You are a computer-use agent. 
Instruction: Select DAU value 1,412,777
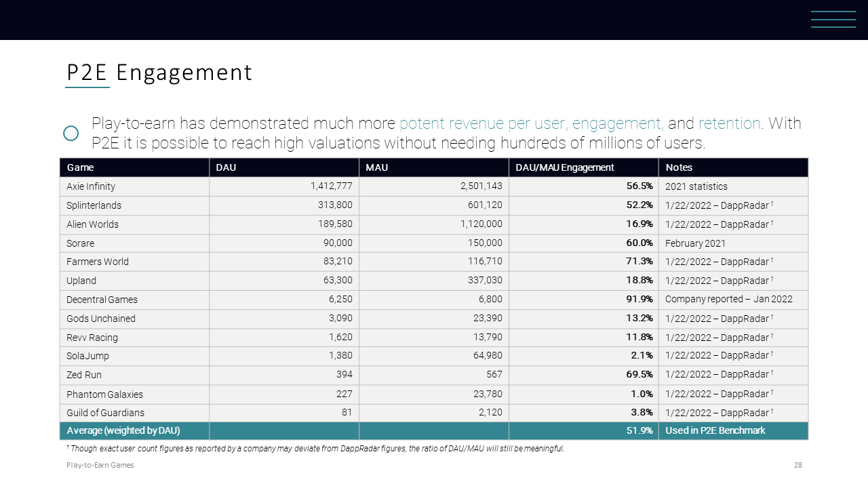click(x=332, y=186)
